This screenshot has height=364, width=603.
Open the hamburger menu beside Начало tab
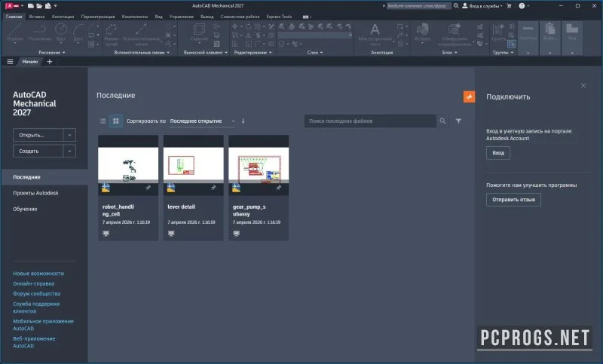(10, 62)
